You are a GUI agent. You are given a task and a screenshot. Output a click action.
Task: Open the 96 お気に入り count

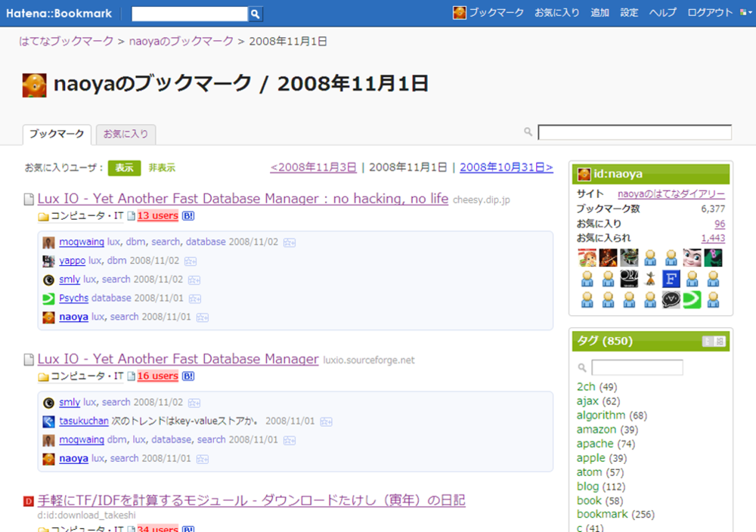coord(720,224)
